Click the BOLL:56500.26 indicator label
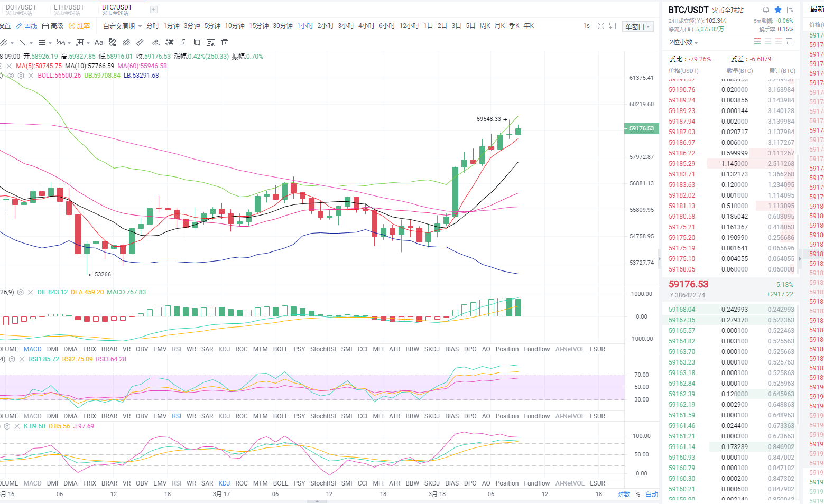Screen dimensions: 824x504 tap(59, 76)
